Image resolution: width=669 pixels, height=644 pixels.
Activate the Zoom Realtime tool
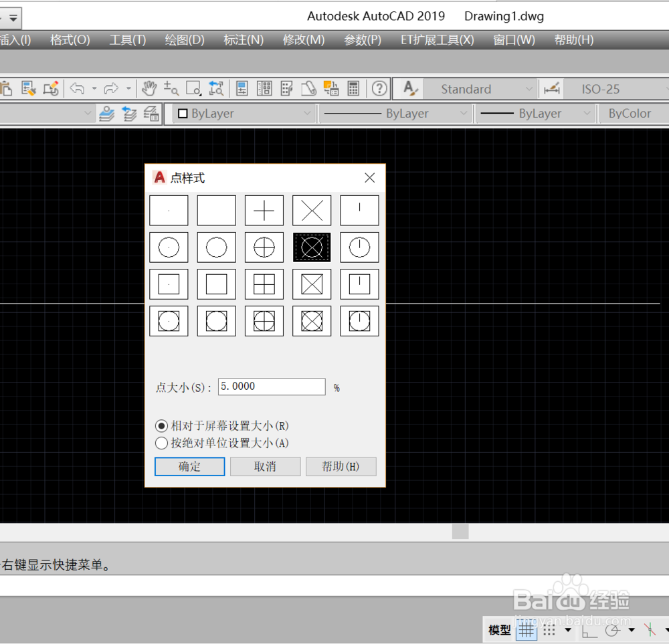coord(171,89)
